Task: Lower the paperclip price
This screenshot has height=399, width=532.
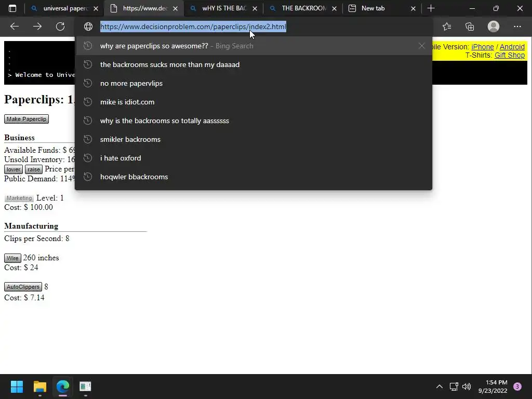Action: [x=14, y=169]
